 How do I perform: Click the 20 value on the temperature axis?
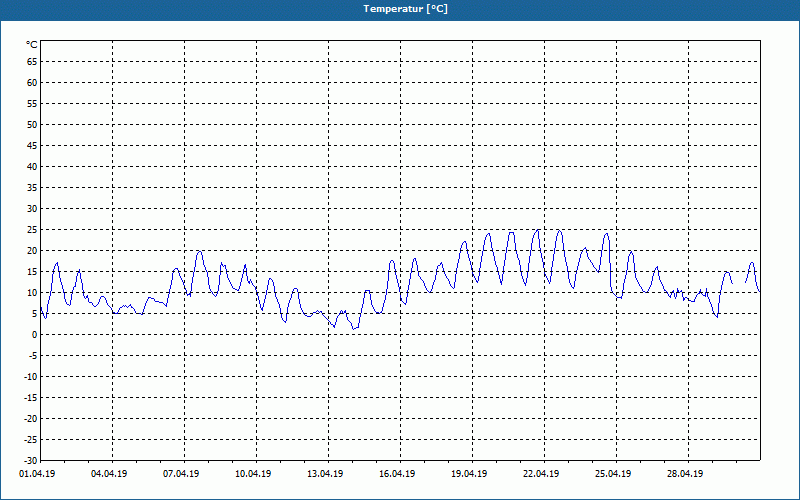[32, 251]
